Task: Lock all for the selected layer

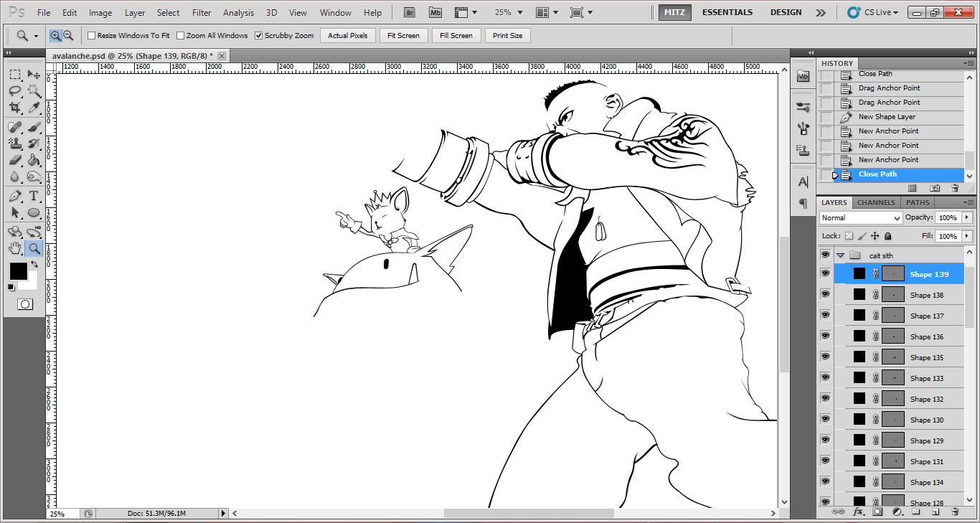Action: (887, 236)
